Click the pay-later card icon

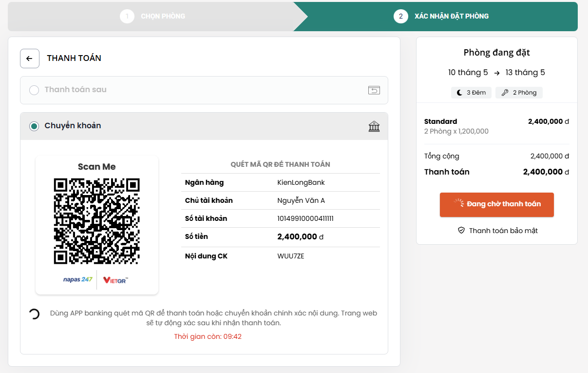coord(374,90)
